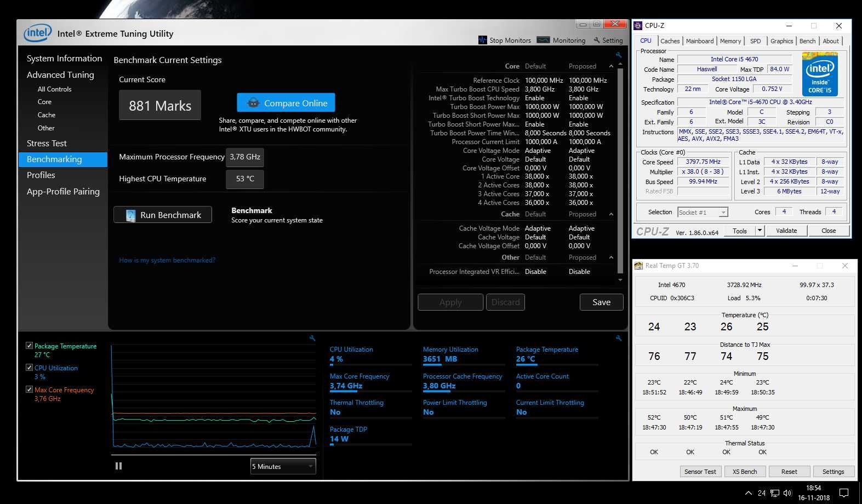Image resolution: width=862 pixels, height=504 pixels.
Task: Click wrench icon above the Core settings panel
Action: pyautogui.click(x=619, y=55)
